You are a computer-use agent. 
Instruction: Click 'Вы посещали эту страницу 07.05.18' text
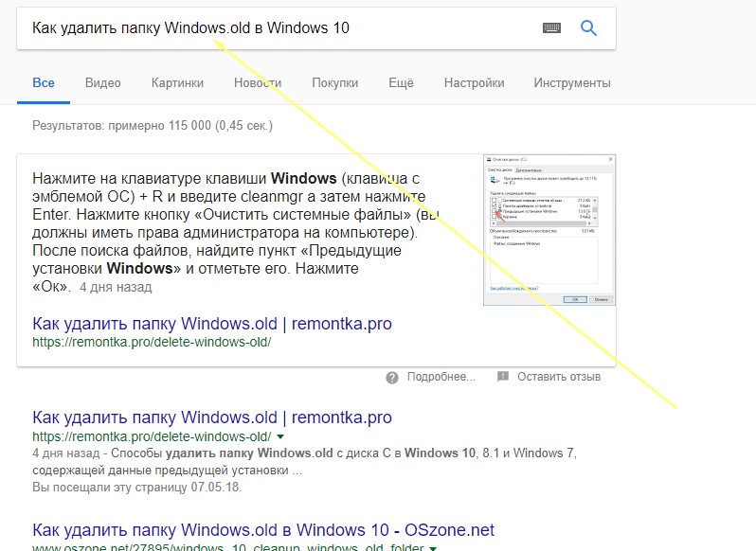pos(137,487)
